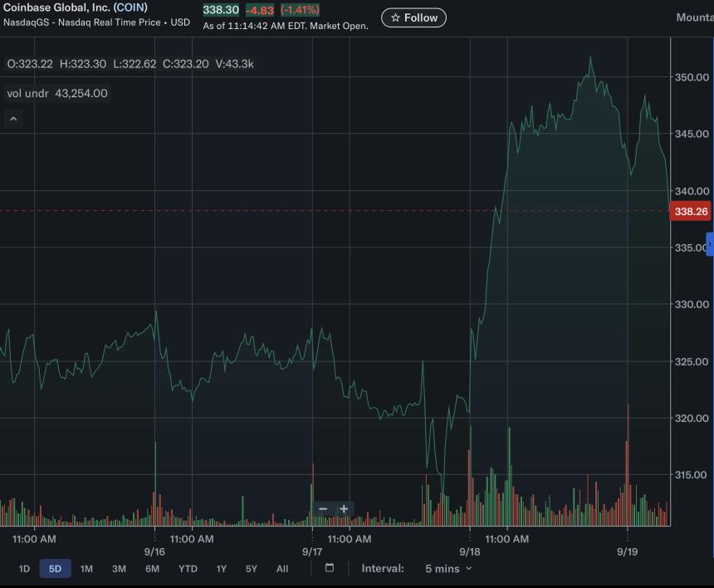Select the 5Y chart tab
The image size is (714, 588).
(251, 568)
